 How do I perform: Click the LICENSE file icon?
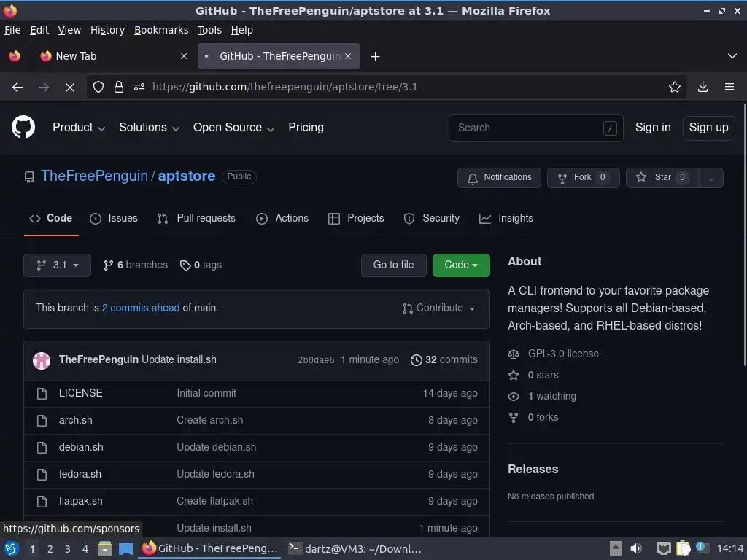point(42,393)
